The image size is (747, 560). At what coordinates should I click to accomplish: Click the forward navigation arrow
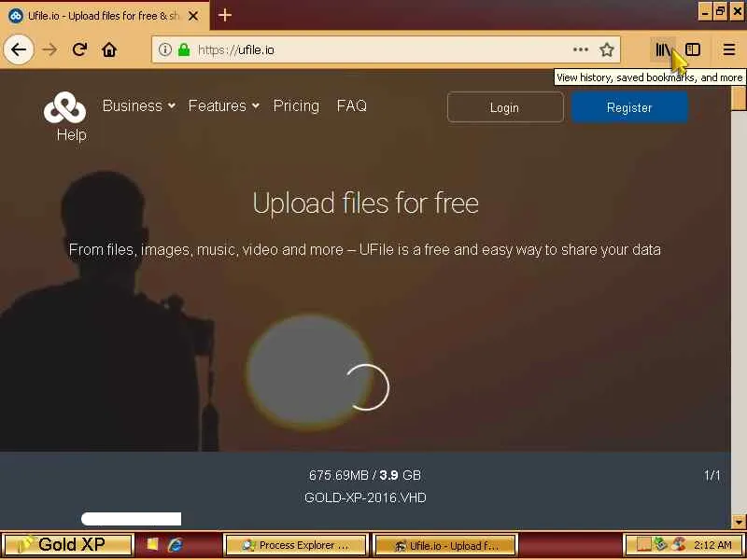tap(49, 49)
